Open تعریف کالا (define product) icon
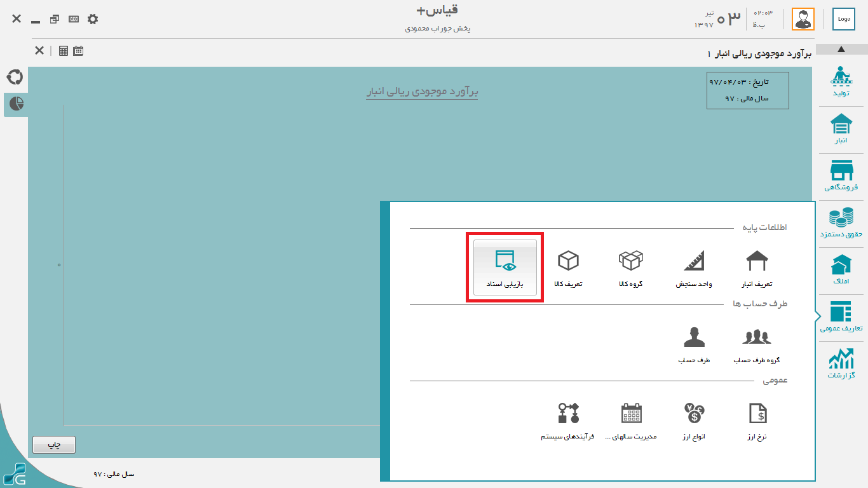The height and width of the screenshot is (488, 868). (568, 268)
